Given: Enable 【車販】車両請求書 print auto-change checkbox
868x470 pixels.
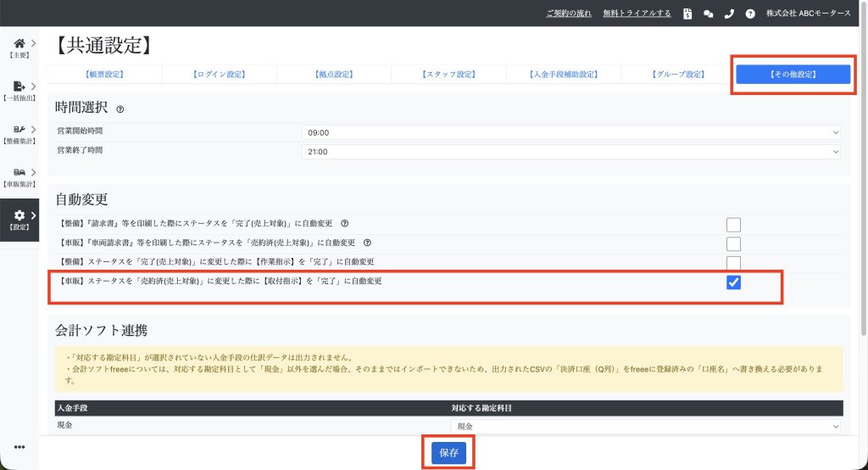Looking at the screenshot, I should 733,244.
